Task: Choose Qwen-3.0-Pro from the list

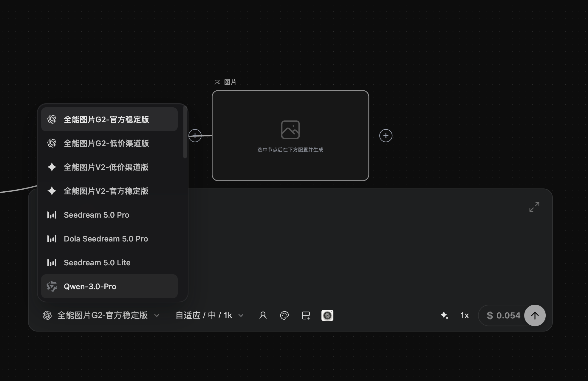Action: click(x=109, y=286)
